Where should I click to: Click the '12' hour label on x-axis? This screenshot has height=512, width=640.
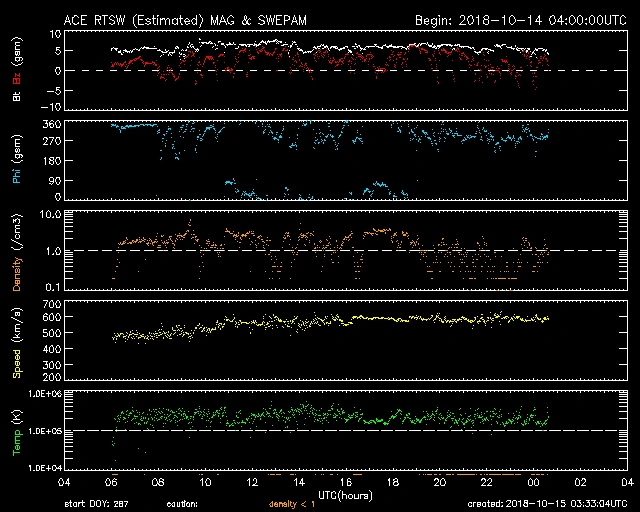click(252, 482)
